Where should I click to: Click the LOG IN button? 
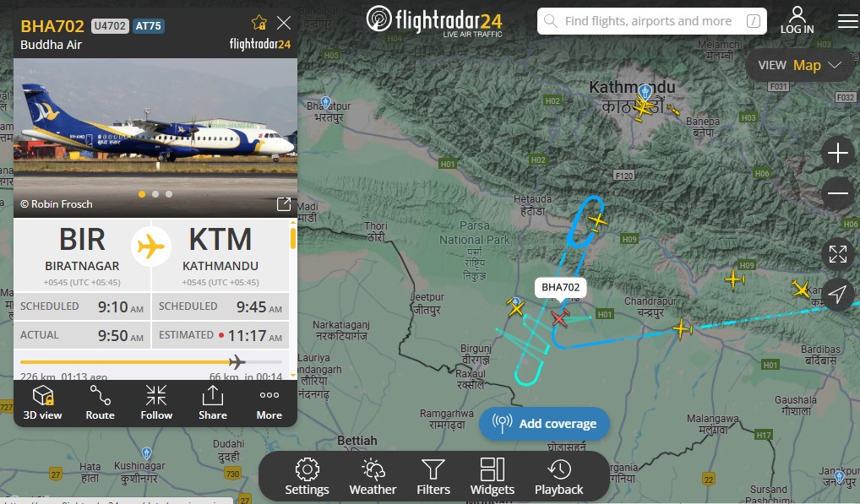click(x=797, y=21)
